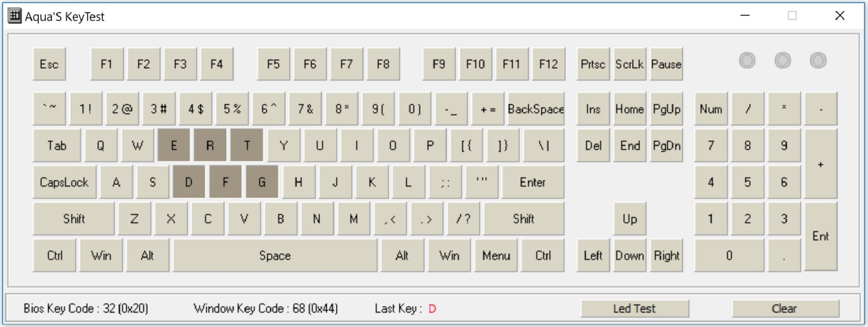The width and height of the screenshot is (868, 327).
Task: Click the M key
Action: pyautogui.click(x=354, y=218)
